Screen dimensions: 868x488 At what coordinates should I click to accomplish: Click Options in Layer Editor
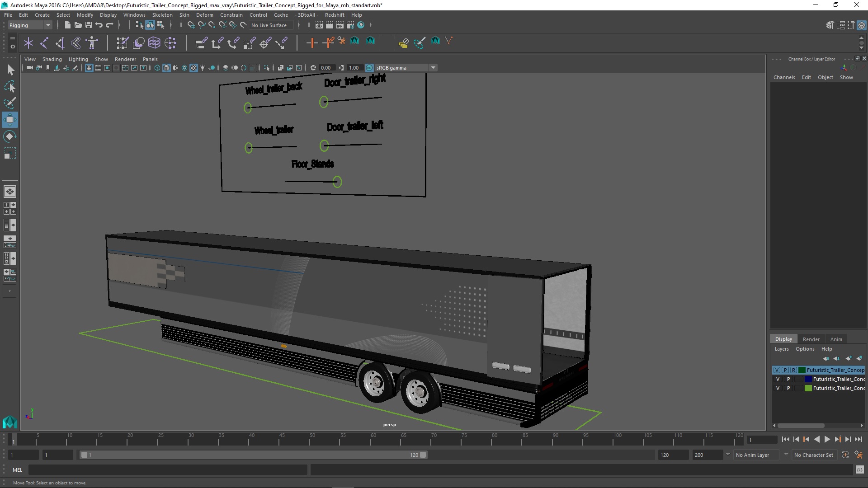805,349
